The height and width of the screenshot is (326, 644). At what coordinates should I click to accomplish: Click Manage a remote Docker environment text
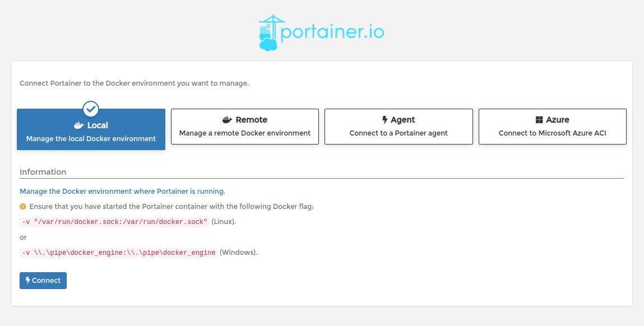point(244,133)
